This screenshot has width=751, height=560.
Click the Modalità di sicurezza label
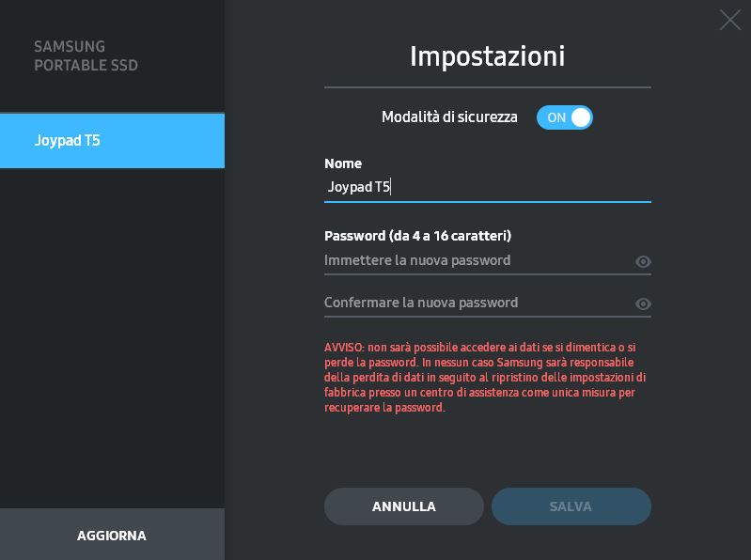[449, 117]
